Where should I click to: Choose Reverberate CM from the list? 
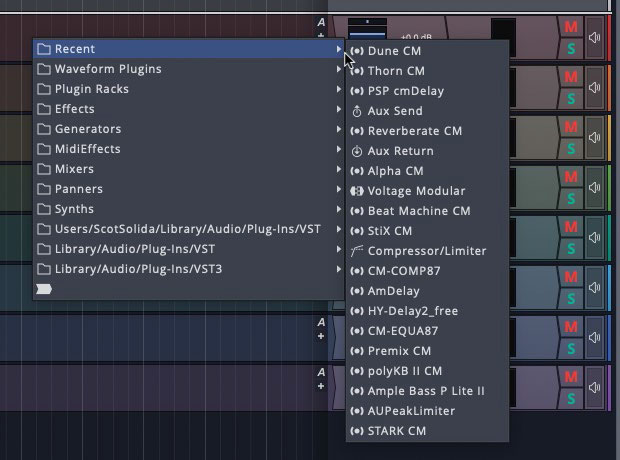point(427,131)
